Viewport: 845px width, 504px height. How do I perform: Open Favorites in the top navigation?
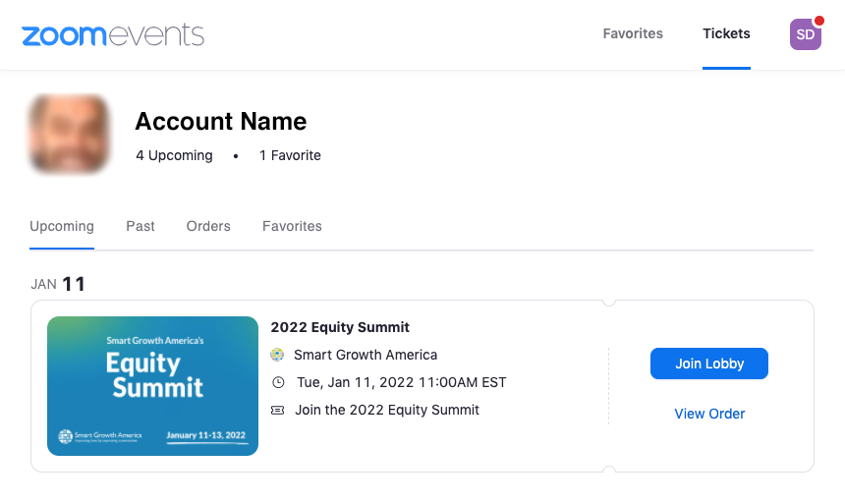pyautogui.click(x=633, y=33)
